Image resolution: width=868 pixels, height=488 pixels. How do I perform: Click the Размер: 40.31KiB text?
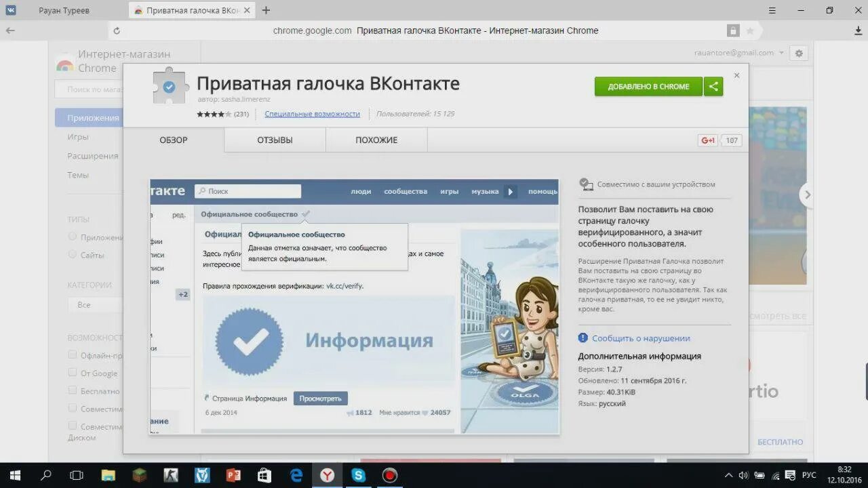pyautogui.click(x=606, y=392)
